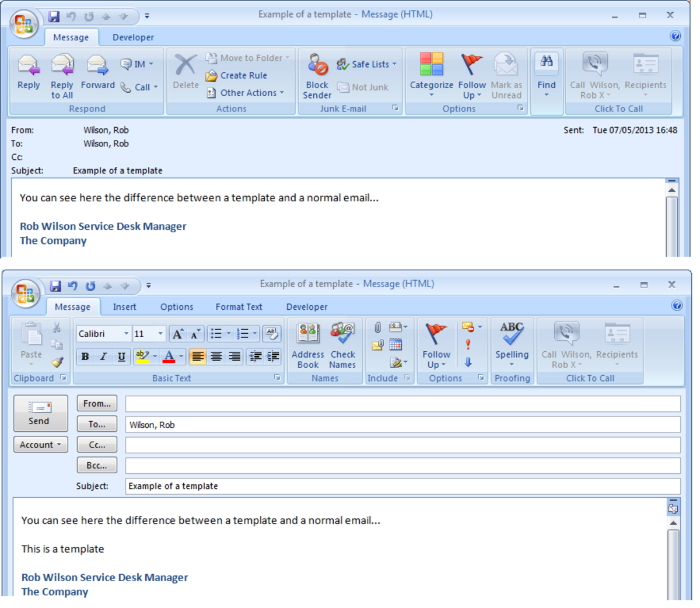Click the Bcc... button
The width and height of the screenshot is (700, 608).
[97, 466]
